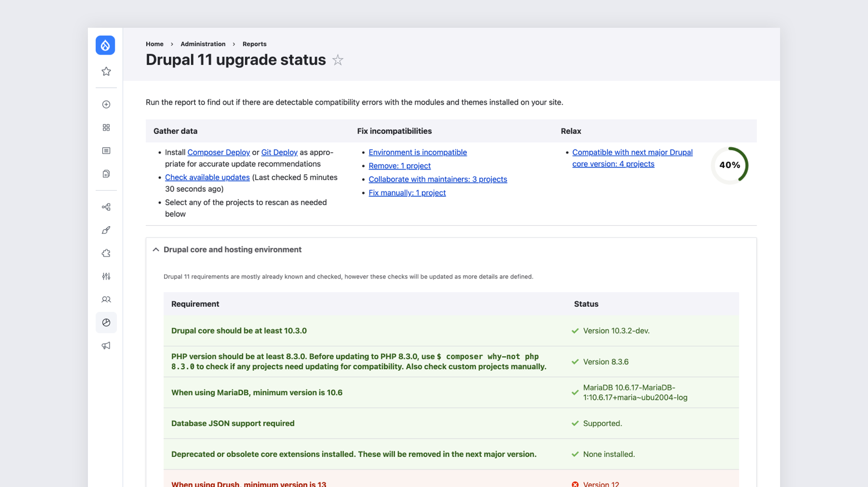Click checkmark icon beside Version 10.3.2-dev.
Screen dimensions: 868x487
pyautogui.click(x=575, y=331)
